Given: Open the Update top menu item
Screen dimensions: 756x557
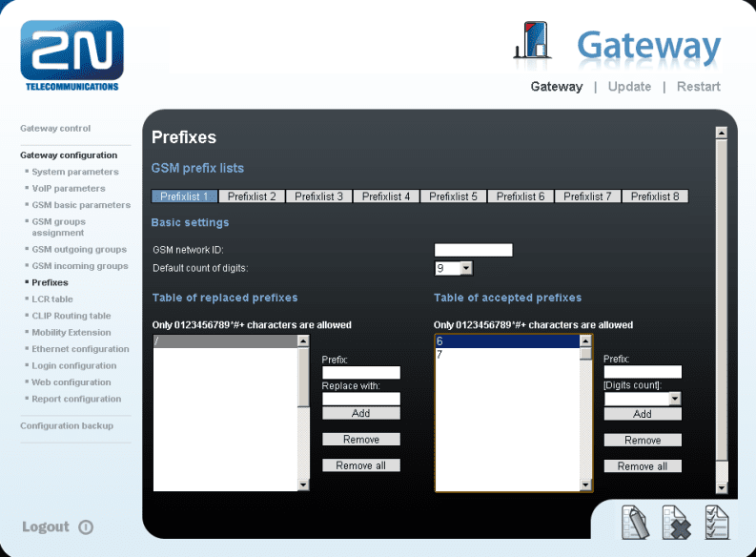Looking at the screenshot, I should [629, 87].
